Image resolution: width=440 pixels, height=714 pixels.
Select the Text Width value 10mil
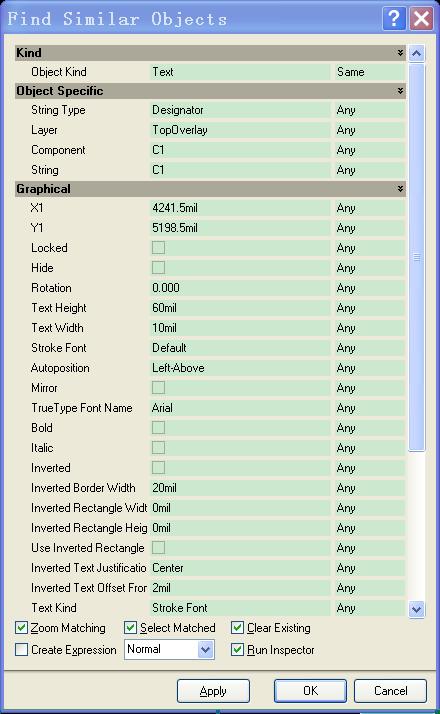coord(240,328)
